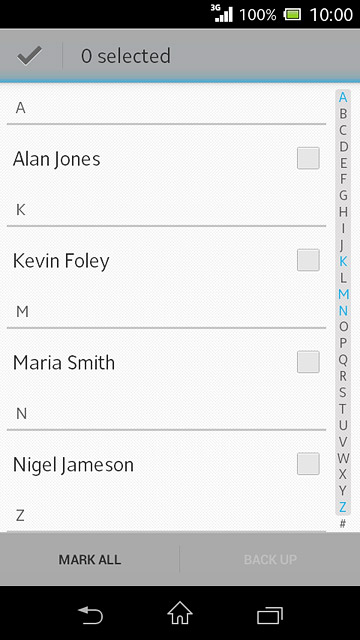Image resolution: width=360 pixels, height=640 pixels.
Task: Select the Nigel Jameson contact name
Action: 73,465
